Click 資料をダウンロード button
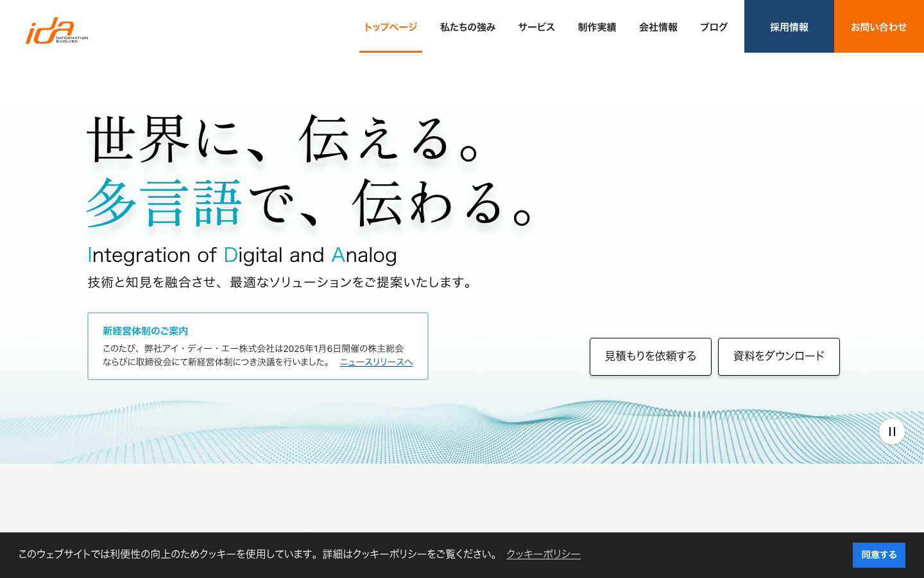The image size is (924, 578). point(779,356)
